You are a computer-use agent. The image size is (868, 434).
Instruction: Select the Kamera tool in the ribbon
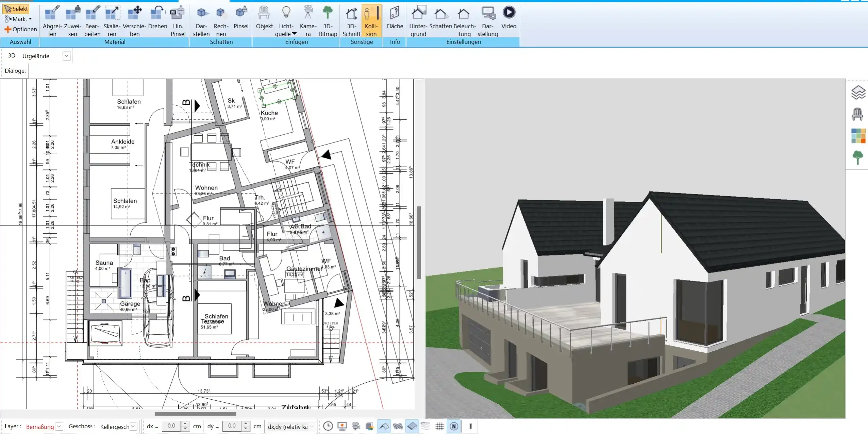click(x=308, y=20)
